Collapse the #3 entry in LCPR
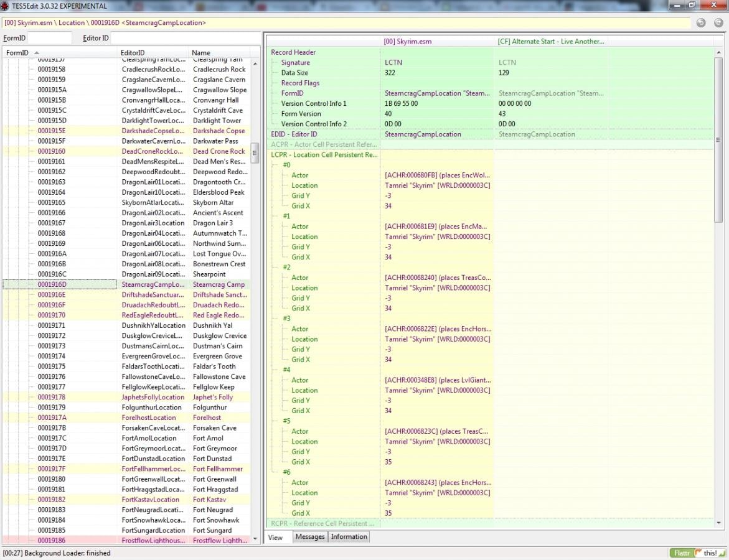Image resolution: width=729 pixels, height=560 pixels. click(x=286, y=319)
